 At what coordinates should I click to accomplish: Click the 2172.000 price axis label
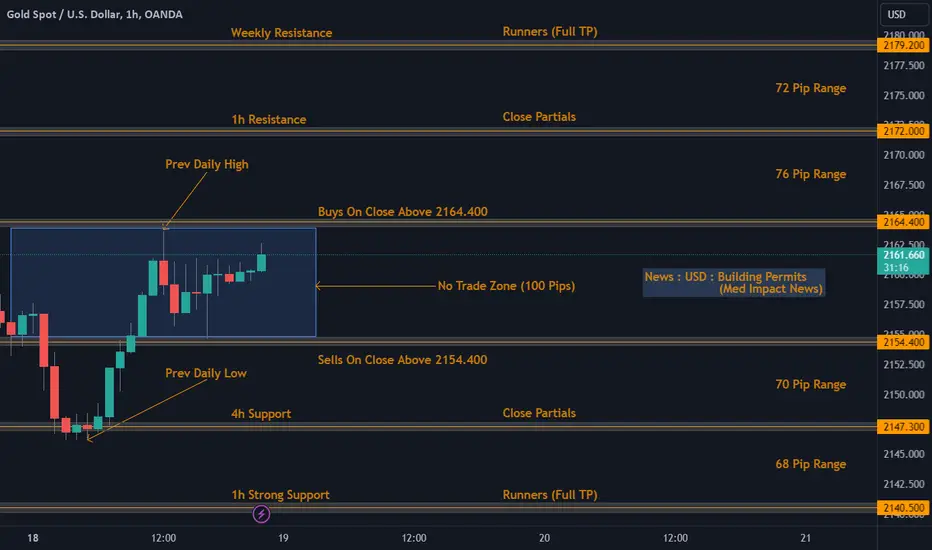point(903,131)
